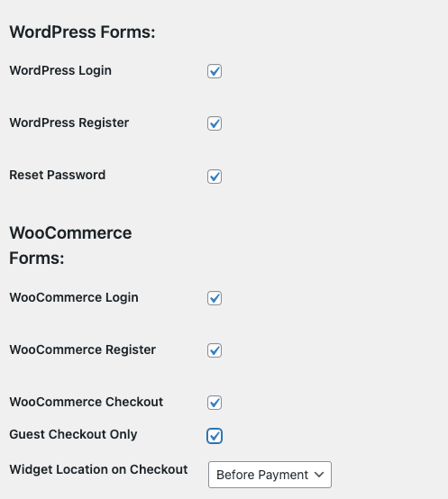This screenshot has width=448, height=499.
Task: Click the WordPress Register label text
Action: point(69,122)
